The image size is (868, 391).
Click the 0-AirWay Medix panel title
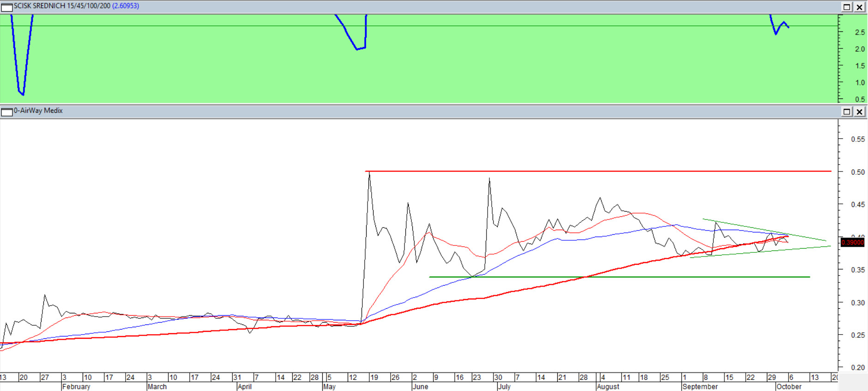click(x=38, y=110)
